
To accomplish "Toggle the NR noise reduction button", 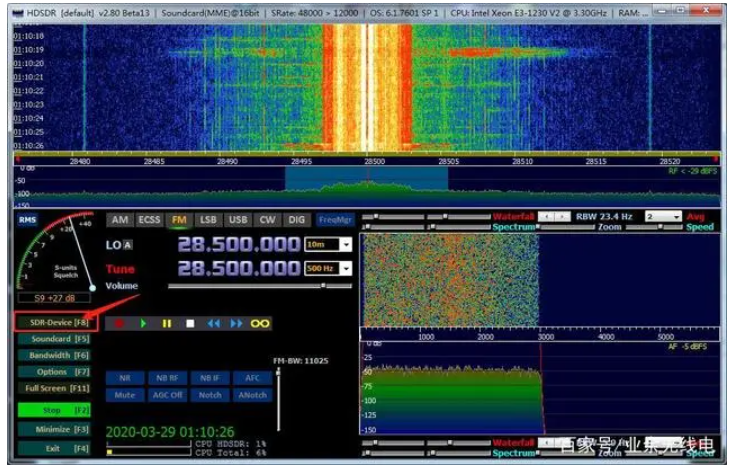I will tap(124, 379).
